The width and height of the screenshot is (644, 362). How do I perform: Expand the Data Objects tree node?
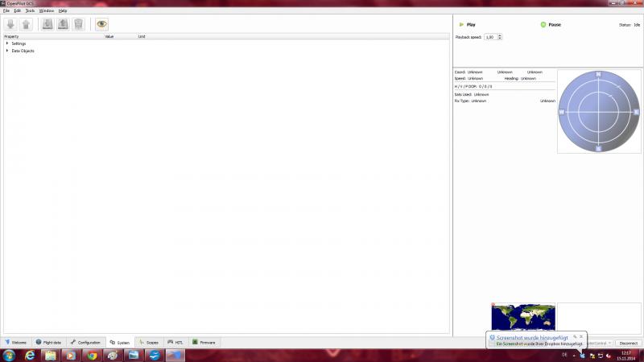tap(7, 51)
